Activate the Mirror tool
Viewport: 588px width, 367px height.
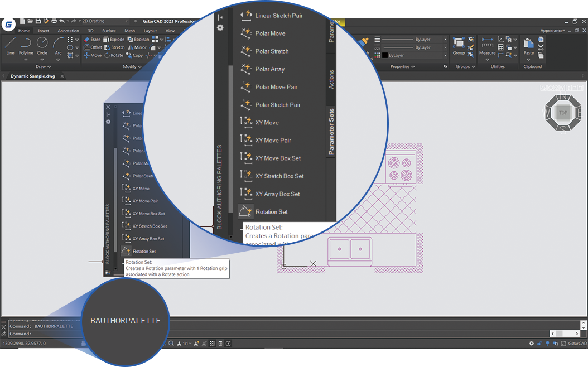[x=137, y=47]
